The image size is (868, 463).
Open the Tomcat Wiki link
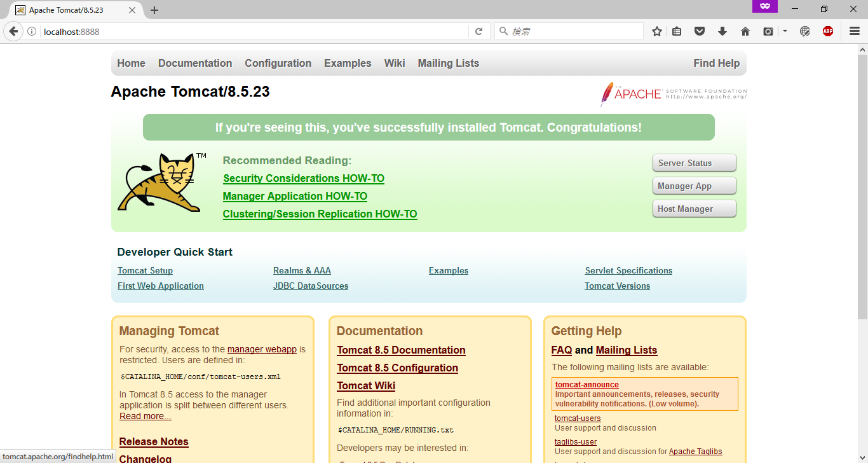coord(366,385)
